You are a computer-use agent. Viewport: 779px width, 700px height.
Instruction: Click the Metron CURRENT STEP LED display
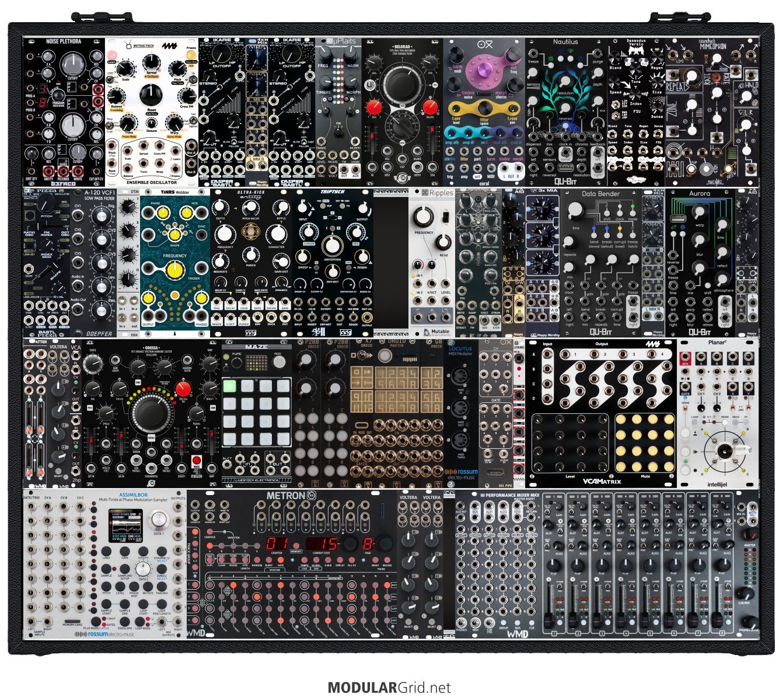322,544
